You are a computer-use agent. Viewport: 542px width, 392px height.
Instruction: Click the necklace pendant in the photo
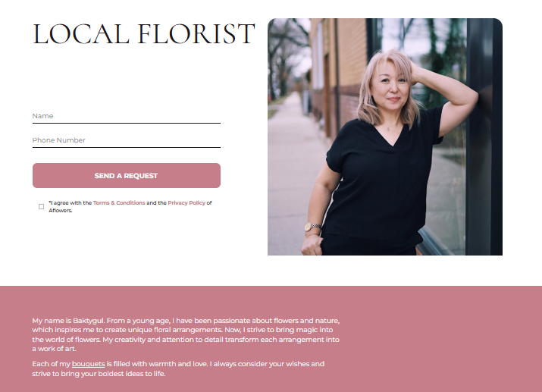[388, 130]
